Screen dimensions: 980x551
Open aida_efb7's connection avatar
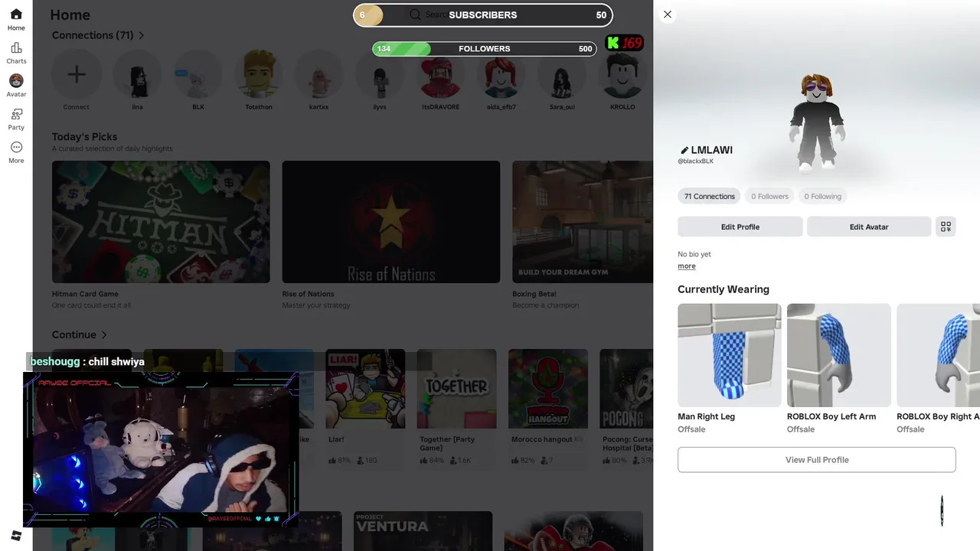tap(501, 75)
